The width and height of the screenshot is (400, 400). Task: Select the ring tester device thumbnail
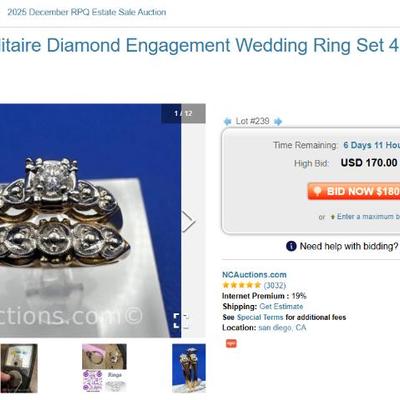19,368
